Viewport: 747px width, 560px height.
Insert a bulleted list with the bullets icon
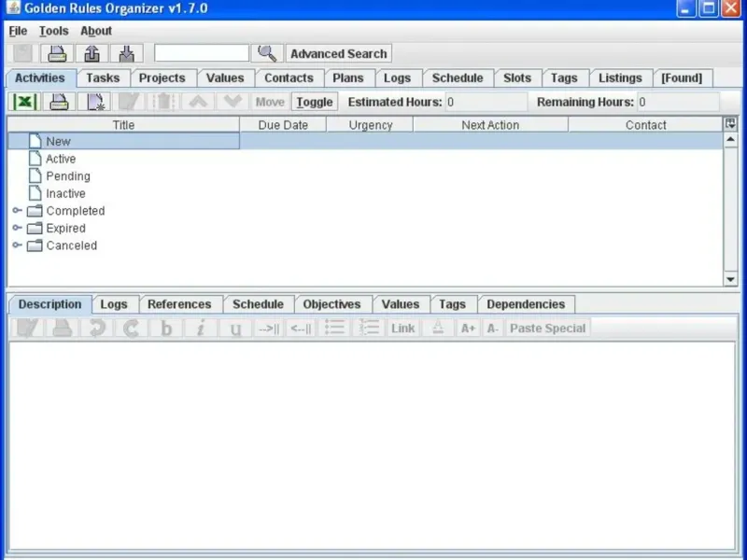(x=334, y=329)
